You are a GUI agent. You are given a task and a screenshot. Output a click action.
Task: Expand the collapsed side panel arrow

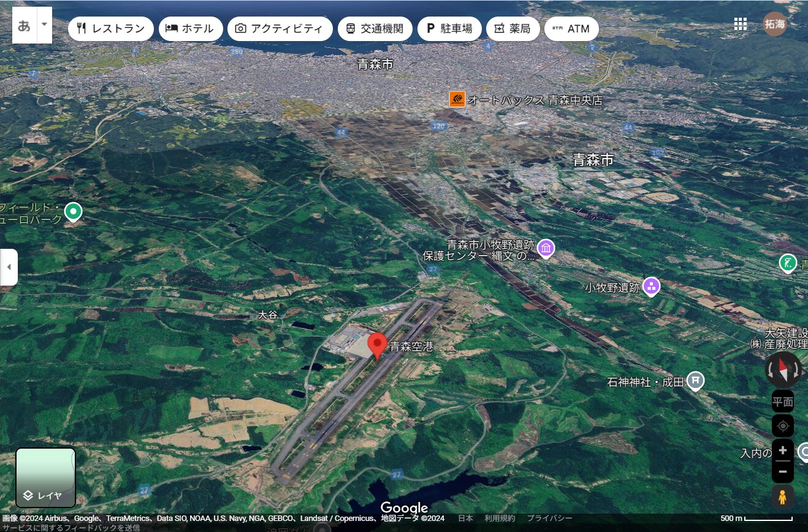[x=9, y=267]
